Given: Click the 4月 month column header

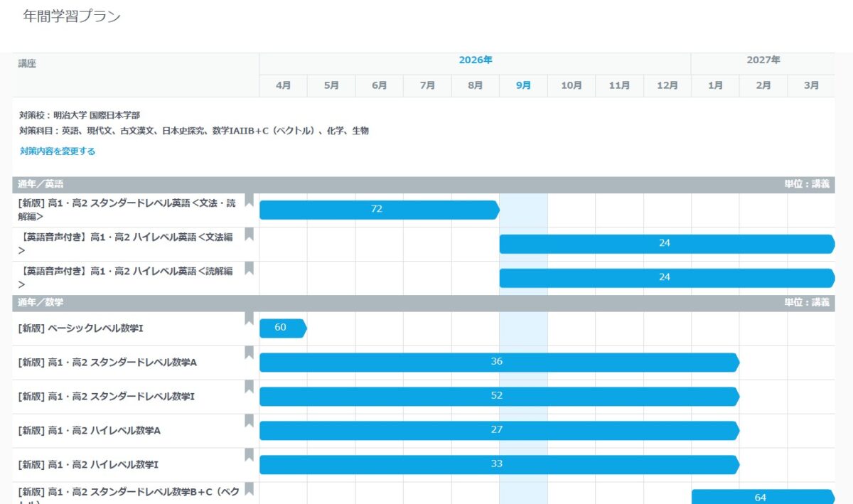Looking at the screenshot, I should click(284, 85).
